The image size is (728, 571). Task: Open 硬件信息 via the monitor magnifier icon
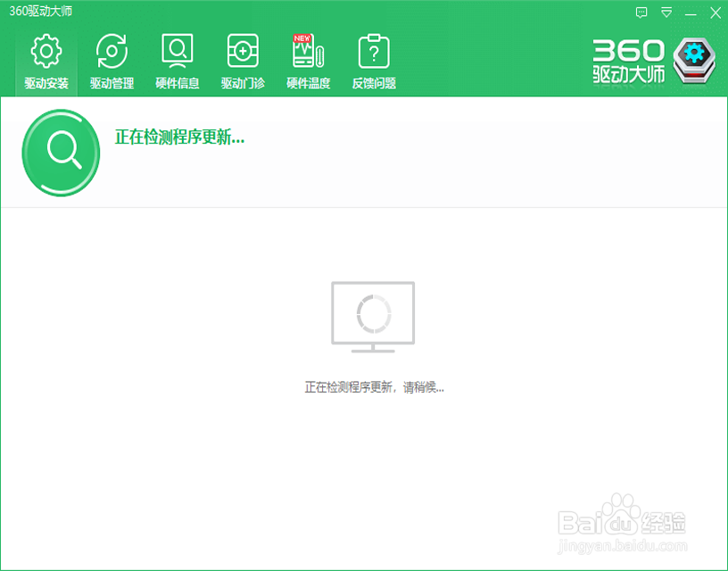tap(176, 52)
